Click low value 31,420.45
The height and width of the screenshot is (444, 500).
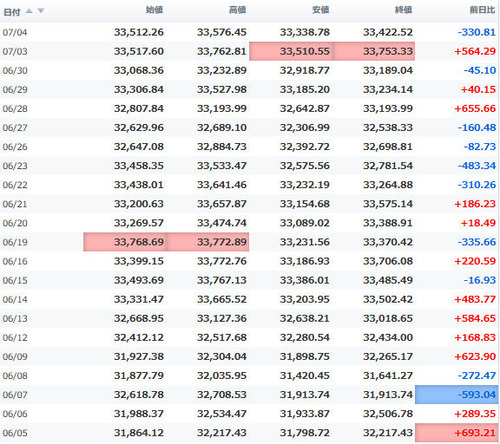[305, 375]
